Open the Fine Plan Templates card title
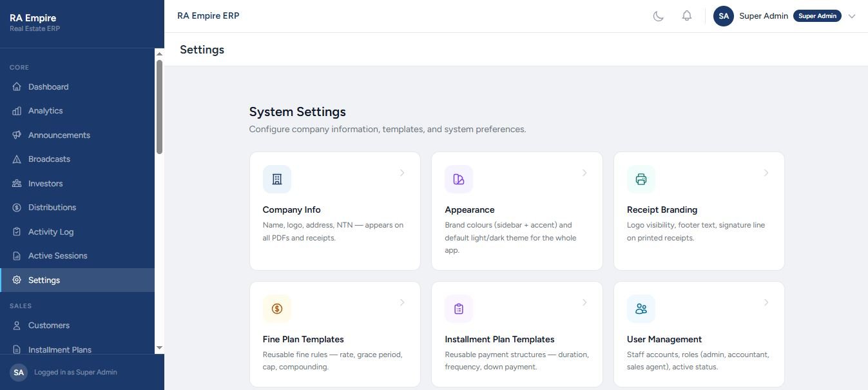This screenshot has width=868, height=390. [x=303, y=340]
